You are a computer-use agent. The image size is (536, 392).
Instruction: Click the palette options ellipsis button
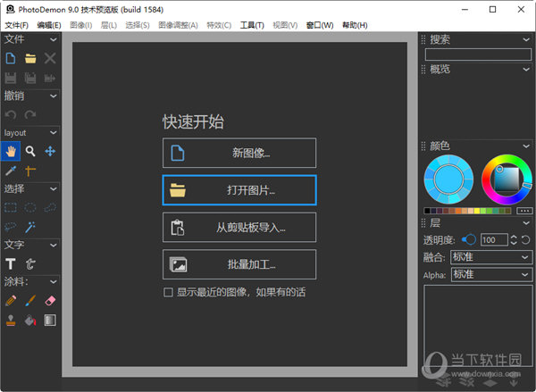coord(524,211)
